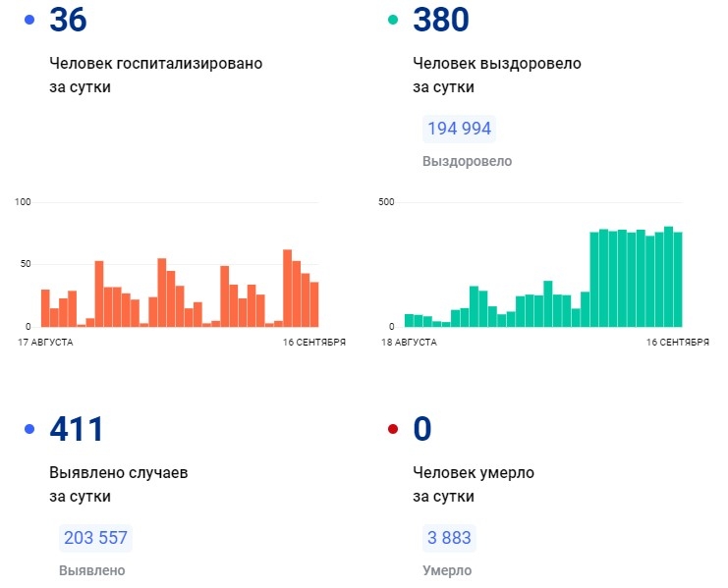Viewport: 728px width, 588px height.
Task: Click the last orange bar in hospitalization chart
Action: click(314, 304)
